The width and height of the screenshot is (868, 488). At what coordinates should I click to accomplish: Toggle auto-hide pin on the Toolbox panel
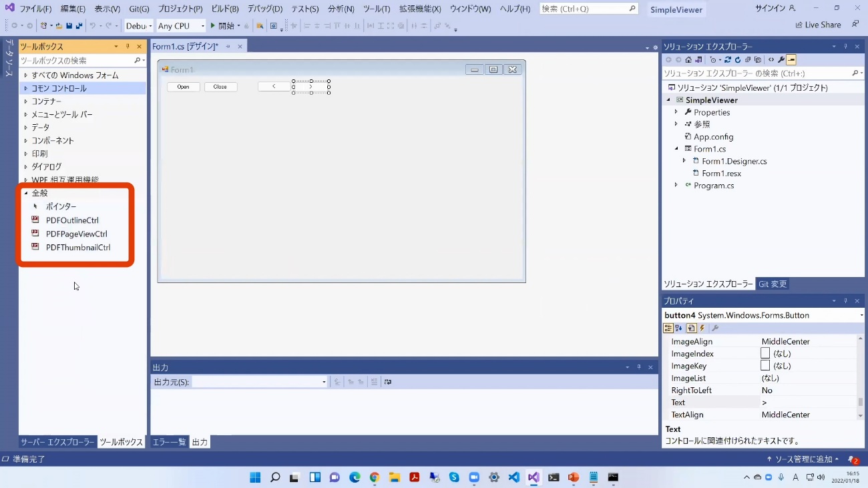[x=128, y=47]
